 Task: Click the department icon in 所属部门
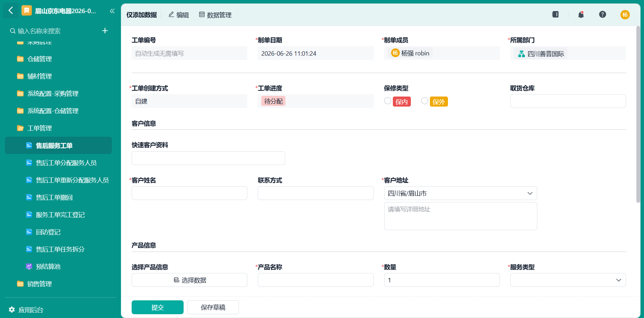click(x=521, y=54)
